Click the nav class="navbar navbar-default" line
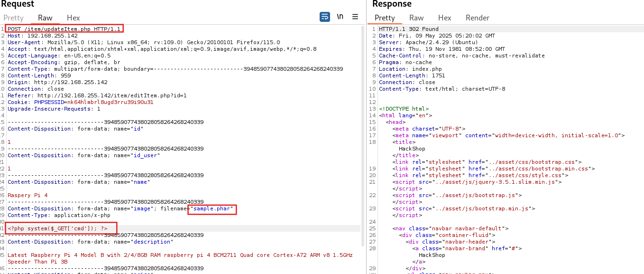644x274 pixels. 451,228
